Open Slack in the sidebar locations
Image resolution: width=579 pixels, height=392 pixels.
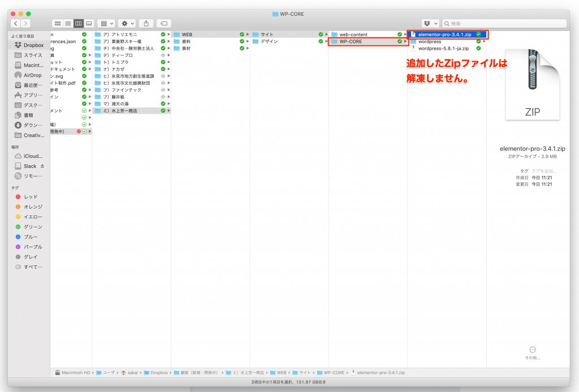click(30, 166)
